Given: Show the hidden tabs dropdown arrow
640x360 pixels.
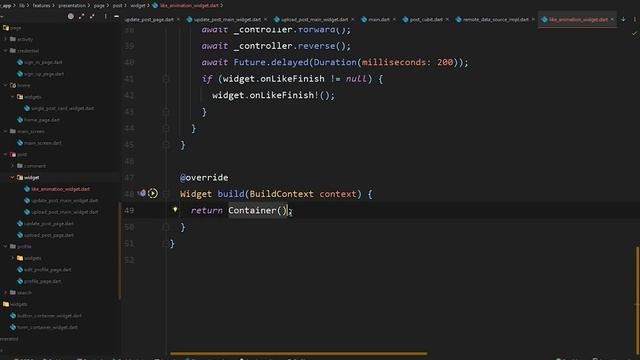Looking at the screenshot, I should [x=623, y=20].
